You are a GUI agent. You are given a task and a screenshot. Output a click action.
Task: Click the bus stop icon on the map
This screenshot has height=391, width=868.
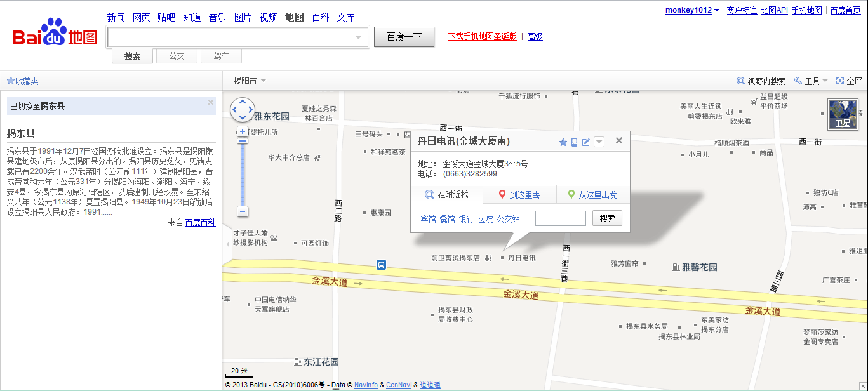pyautogui.click(x=381, y=265)
